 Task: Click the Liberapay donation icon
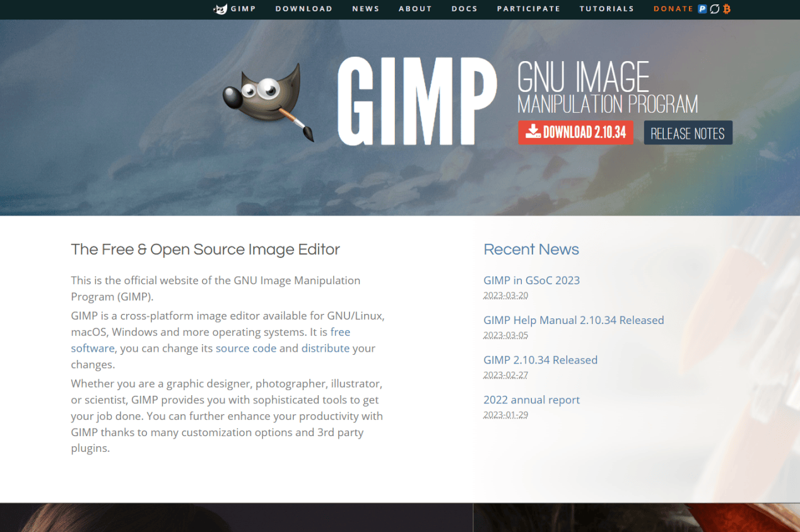pyautogui.click(x=714, y=9)
